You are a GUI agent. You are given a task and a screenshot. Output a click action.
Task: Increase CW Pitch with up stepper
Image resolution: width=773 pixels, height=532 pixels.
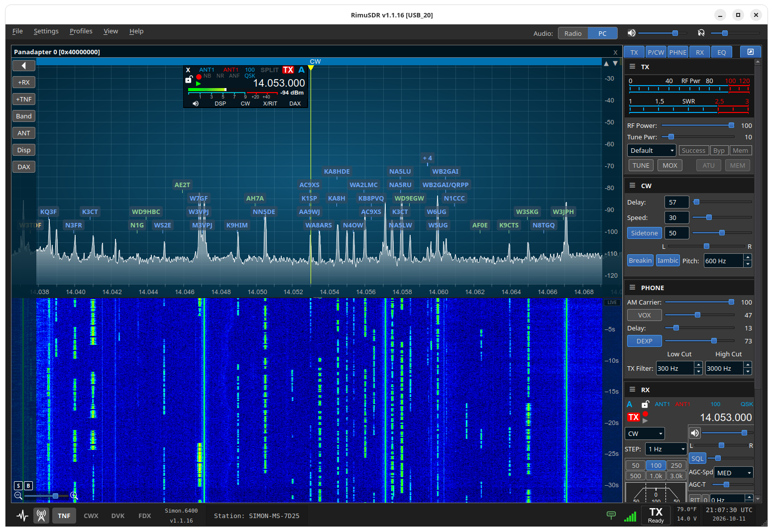748,257
